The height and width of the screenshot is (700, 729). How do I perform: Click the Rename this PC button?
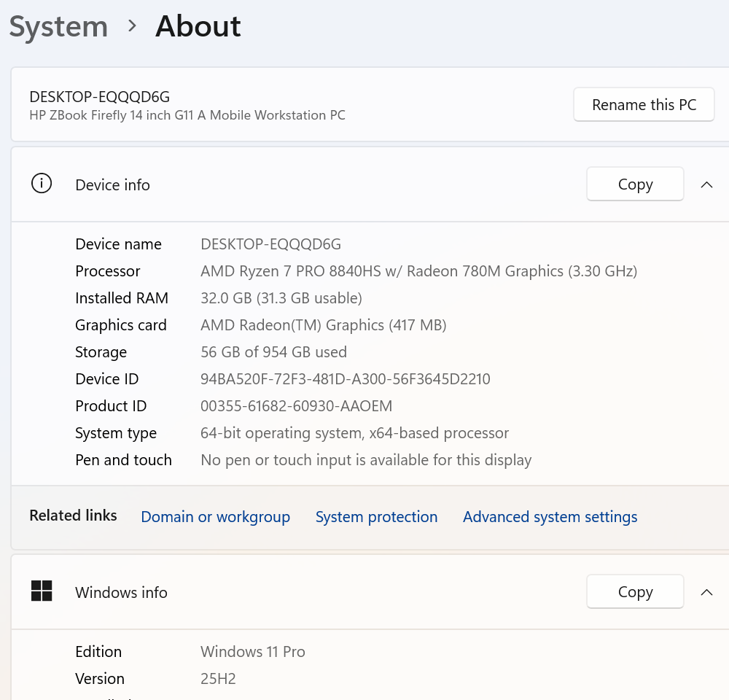(644, 105)
